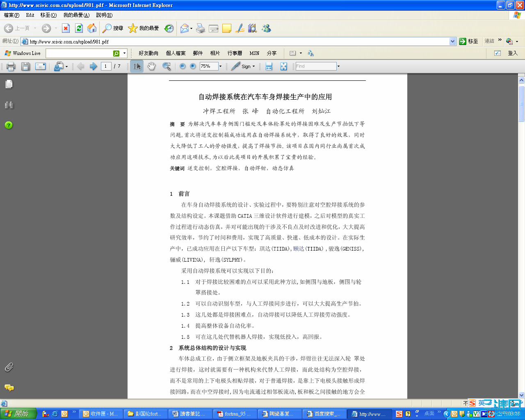Choose the Marquee Zoom tool
Image resolution: width=525 pixels, height=420 pixels.
(x=167, y=66)
